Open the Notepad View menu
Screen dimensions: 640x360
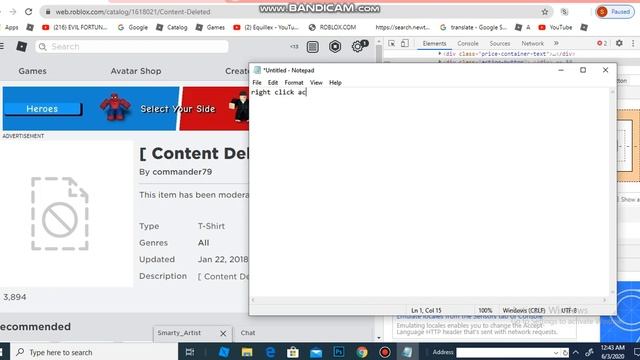pos(316,82)
